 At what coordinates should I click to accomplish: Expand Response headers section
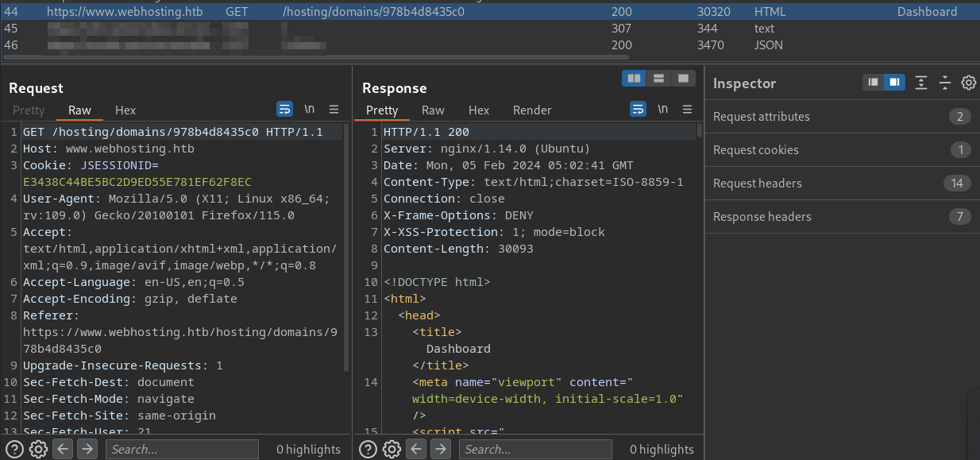[842, 217]
